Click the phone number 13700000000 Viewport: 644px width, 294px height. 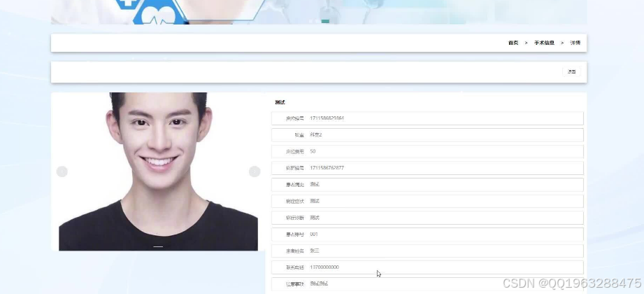tap(324, 267)
